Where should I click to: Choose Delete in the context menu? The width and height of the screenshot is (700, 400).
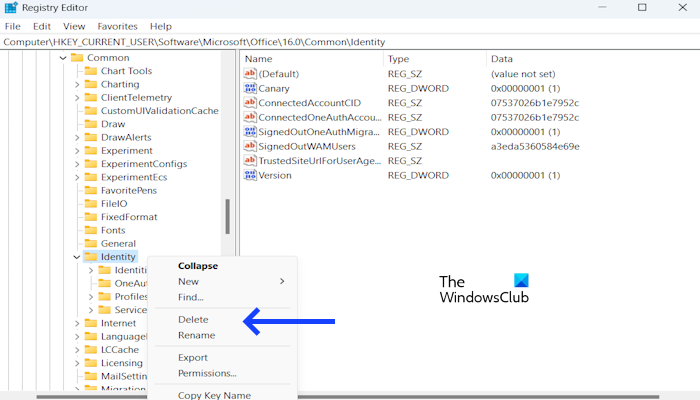click(193, 319)
